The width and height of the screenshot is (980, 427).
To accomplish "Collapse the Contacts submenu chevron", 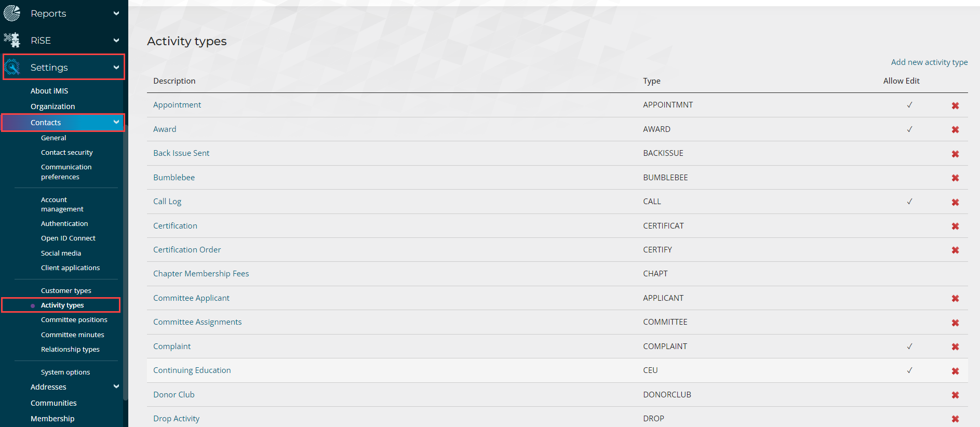I will pos(116,122).
